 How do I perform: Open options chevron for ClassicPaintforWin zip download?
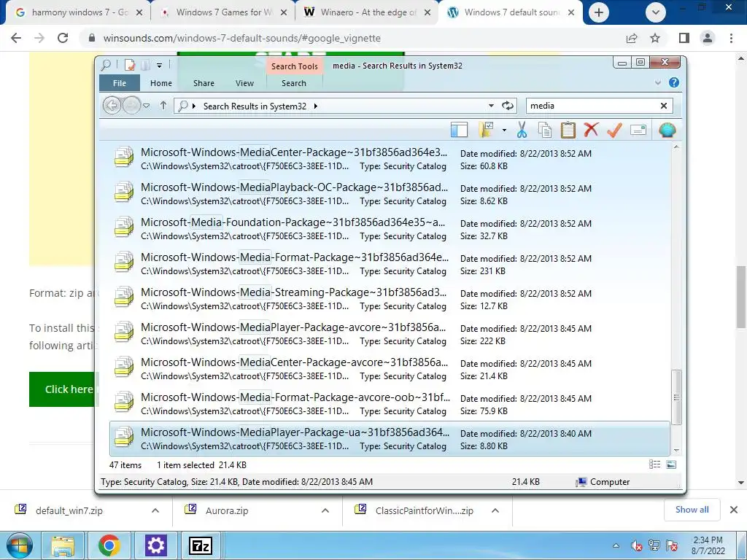coord(495,510)
